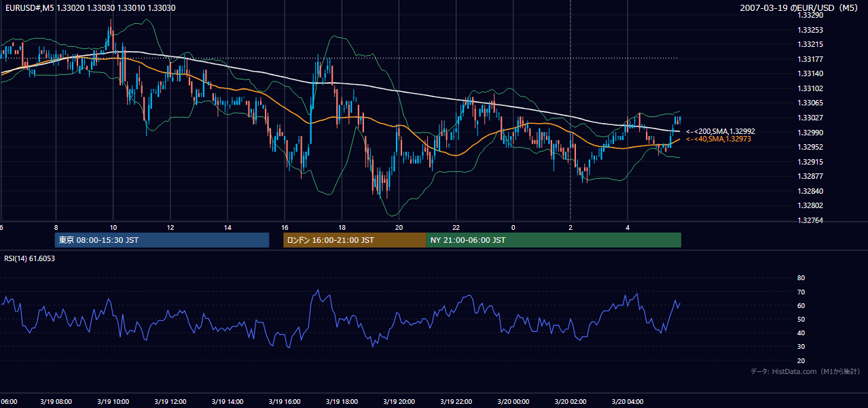This screenshot has height=408, width=868.
Task: Click the 3/19 14:00 time label
Action: [x=228, y=402]
